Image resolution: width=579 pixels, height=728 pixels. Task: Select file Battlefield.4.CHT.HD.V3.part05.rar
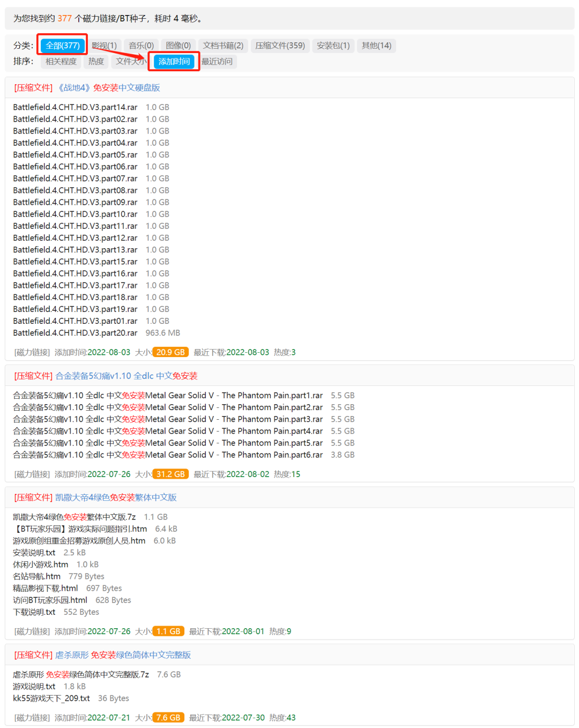[x=75, y=155]
